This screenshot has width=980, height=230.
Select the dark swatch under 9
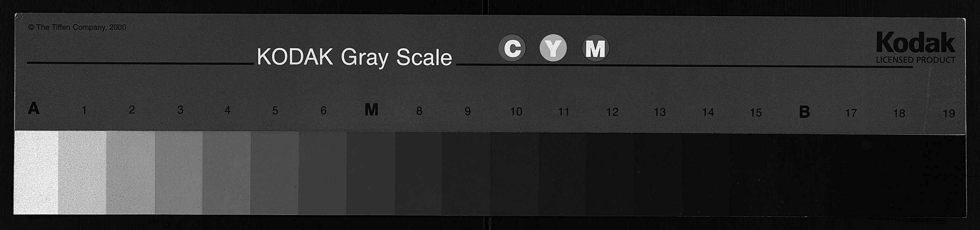pos(467,174)
